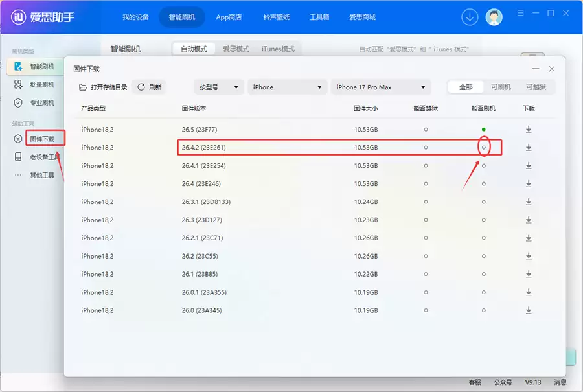Click the 10.23GB size cell
583x392 pixels.
coord(366,220)
